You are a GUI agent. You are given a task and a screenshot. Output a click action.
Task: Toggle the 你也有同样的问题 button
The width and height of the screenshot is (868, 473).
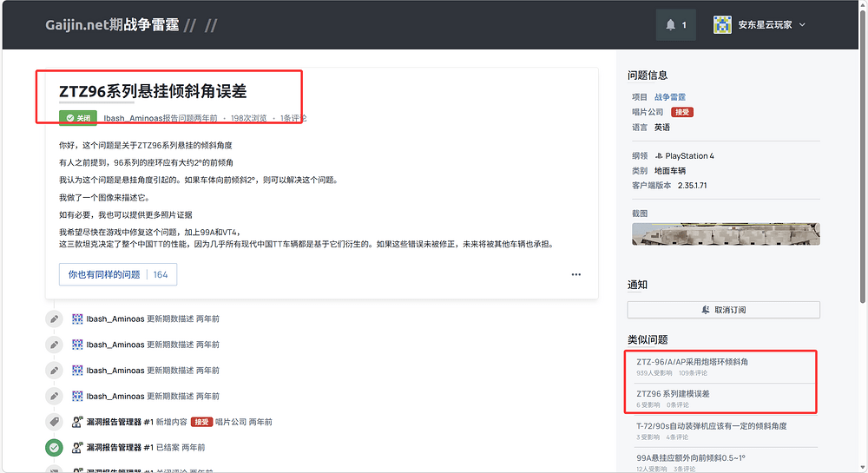[117, 274]
